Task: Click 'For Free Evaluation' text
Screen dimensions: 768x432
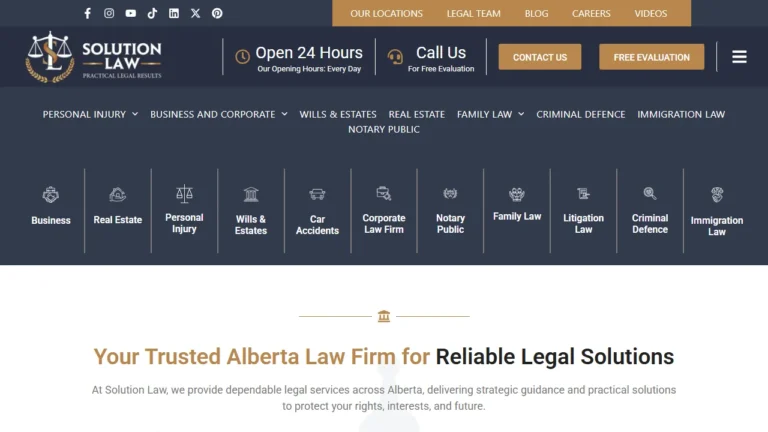Action: tap(441, 69)
